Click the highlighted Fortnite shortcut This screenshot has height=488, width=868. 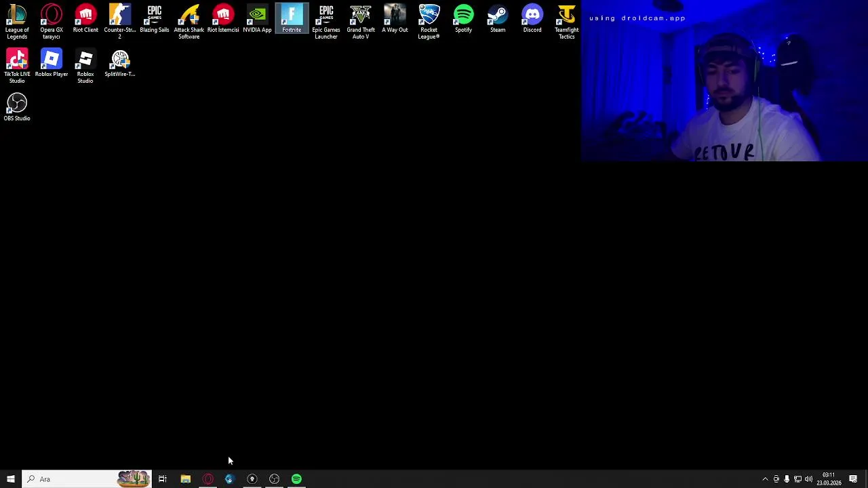click(292, 19)
